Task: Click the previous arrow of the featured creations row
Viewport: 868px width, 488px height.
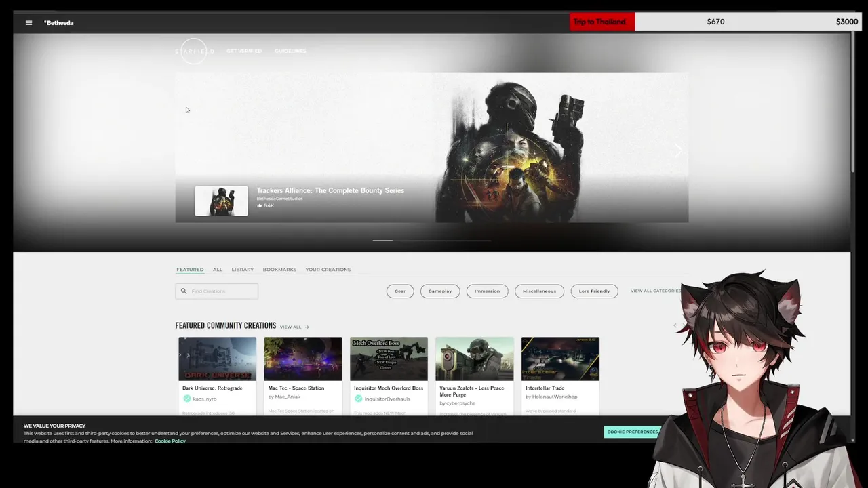Action: tap(675, 325)
